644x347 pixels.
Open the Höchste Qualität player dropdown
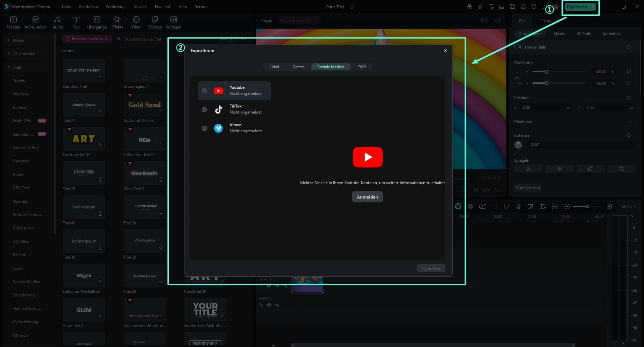pos(299,20)
